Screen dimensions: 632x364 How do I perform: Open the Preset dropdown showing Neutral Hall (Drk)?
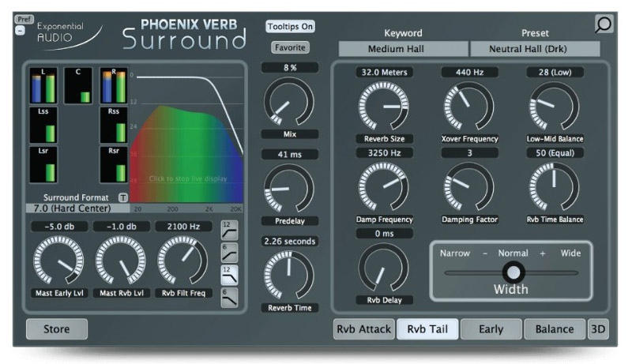tap(535, 49)
